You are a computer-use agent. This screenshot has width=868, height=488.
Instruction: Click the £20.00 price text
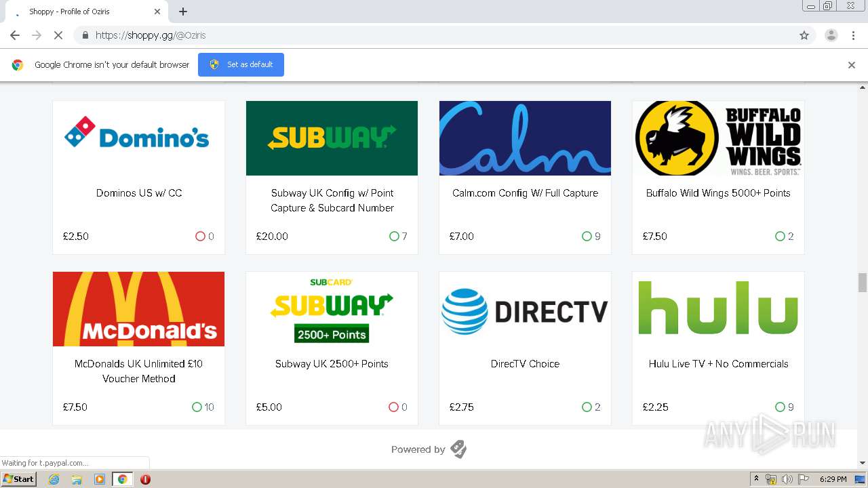pos(272,237)
